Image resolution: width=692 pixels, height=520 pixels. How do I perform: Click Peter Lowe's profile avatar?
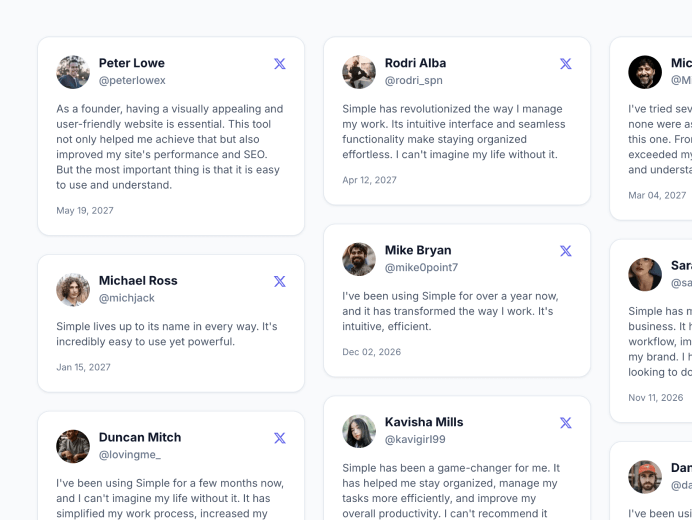(x=73, y=72)
